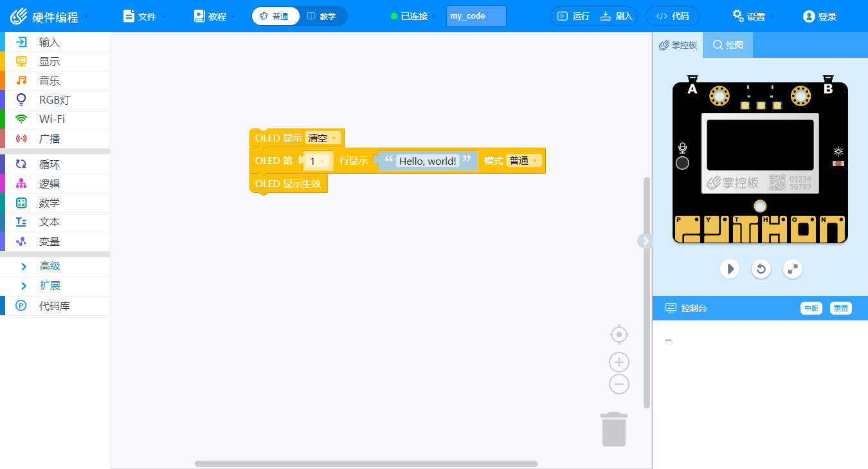The image size is (868, 469).
Task: Open the RGB灯 block category
Action: (55, 100)
